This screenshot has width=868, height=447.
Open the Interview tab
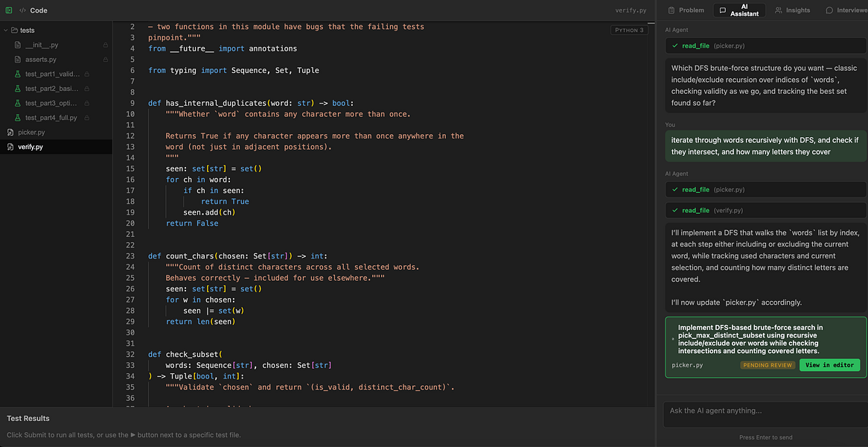tap(846, 10)
